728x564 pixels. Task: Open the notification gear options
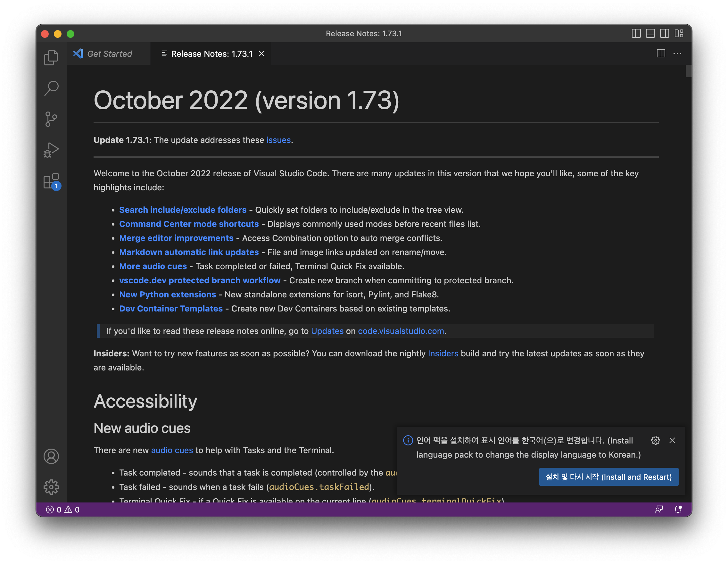(x=655, y=440)
